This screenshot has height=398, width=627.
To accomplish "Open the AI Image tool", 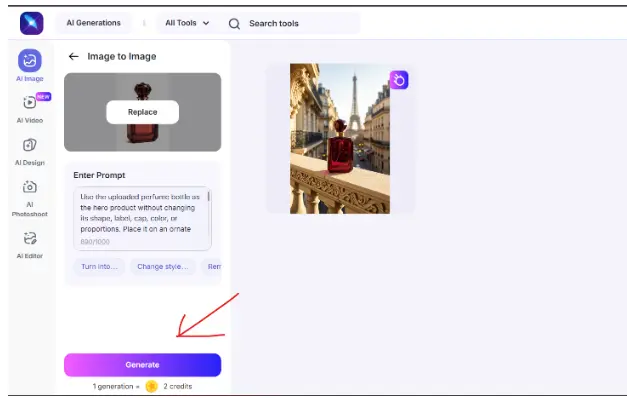I will (30, 65).
